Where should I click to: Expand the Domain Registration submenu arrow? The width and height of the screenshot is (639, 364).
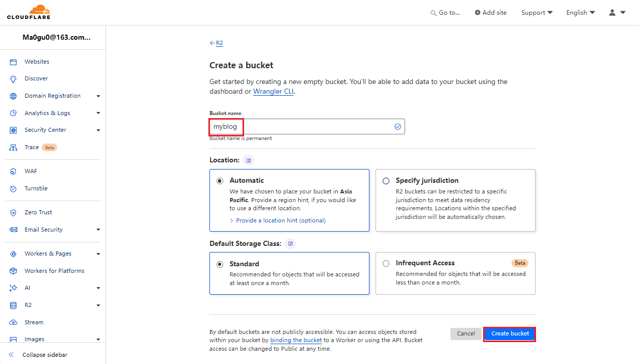coord(98,96)
